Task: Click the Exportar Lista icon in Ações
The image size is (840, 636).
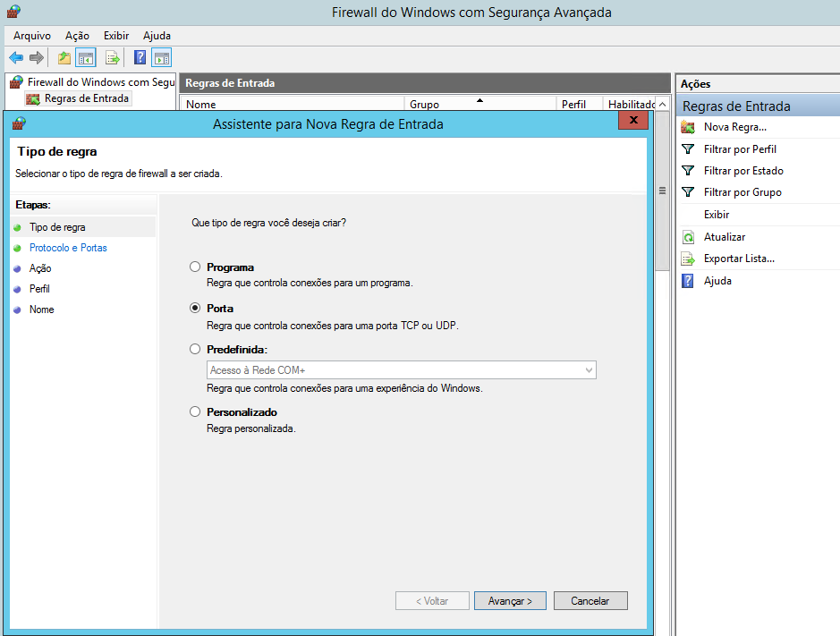Action: (x=688, y=259)
